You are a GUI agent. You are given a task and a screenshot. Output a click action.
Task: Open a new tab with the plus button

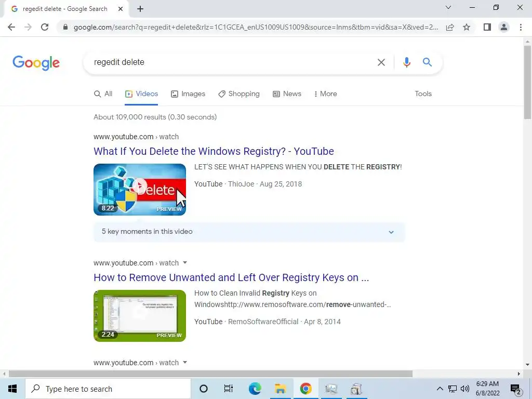(140, 9)
